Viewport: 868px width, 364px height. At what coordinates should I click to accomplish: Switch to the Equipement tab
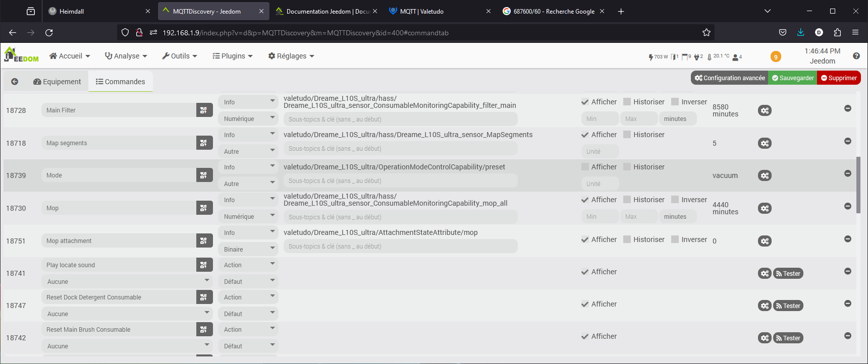(x=57, y=82)
